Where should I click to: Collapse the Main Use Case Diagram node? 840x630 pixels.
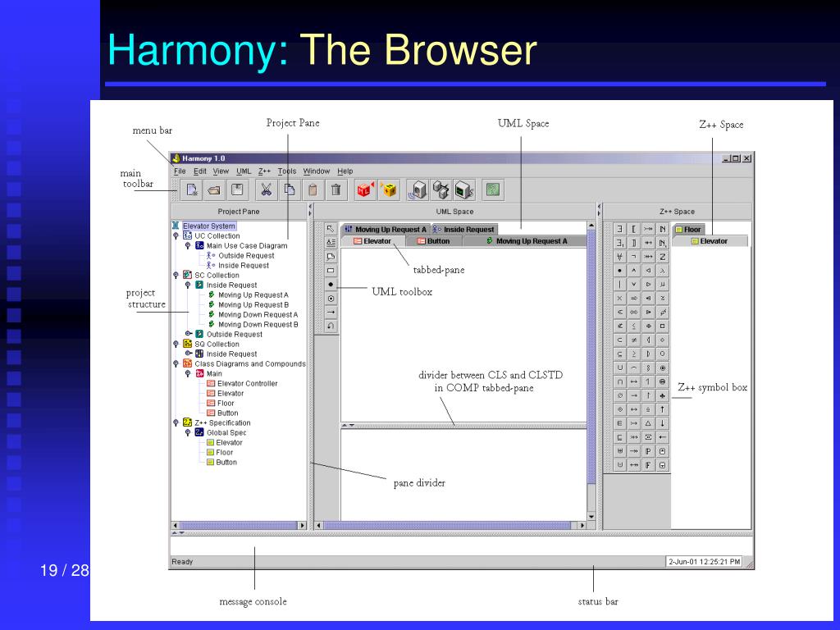click(x=188, y=245)
